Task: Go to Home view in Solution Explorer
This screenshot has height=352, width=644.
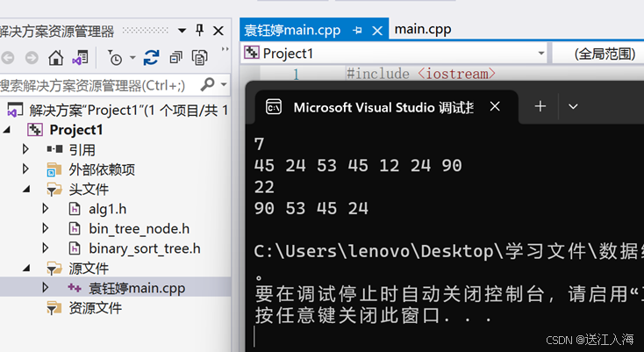Action: point(56,58)
